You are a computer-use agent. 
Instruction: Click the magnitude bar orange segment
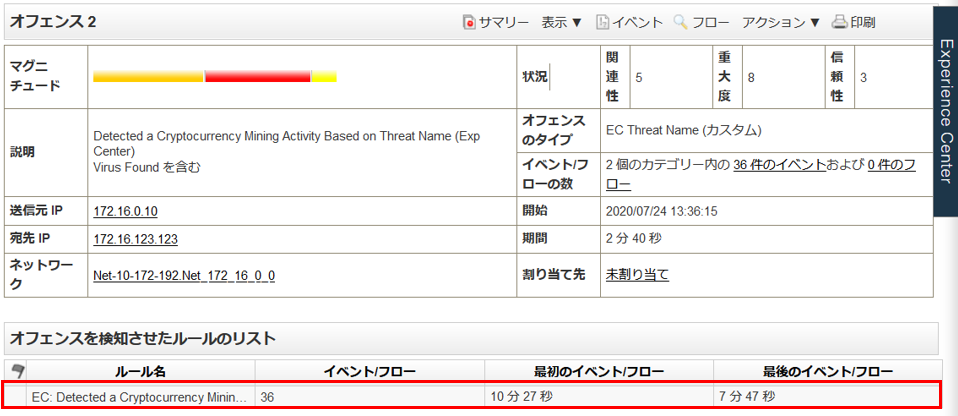coord(148,76)
